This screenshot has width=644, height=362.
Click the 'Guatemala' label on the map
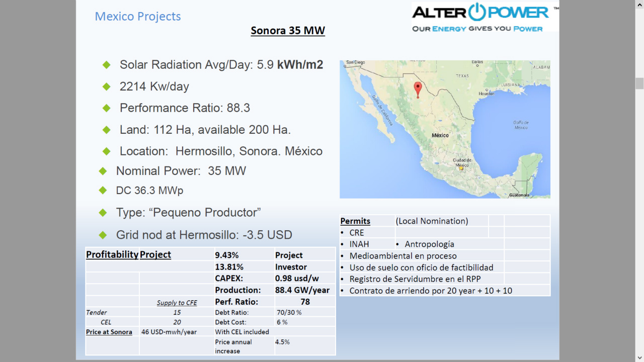[519, 195]
